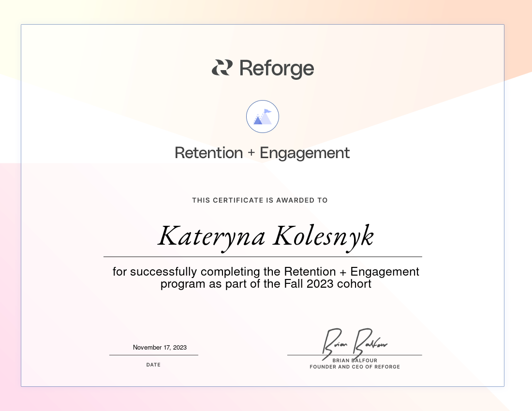Click the line under the recipient name

[x=263, y=257]
